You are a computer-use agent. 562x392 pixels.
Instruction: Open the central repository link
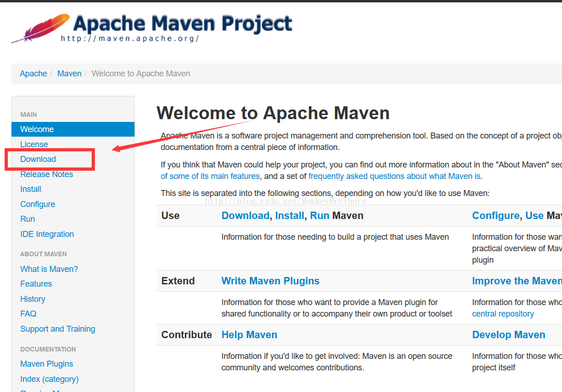503,314
